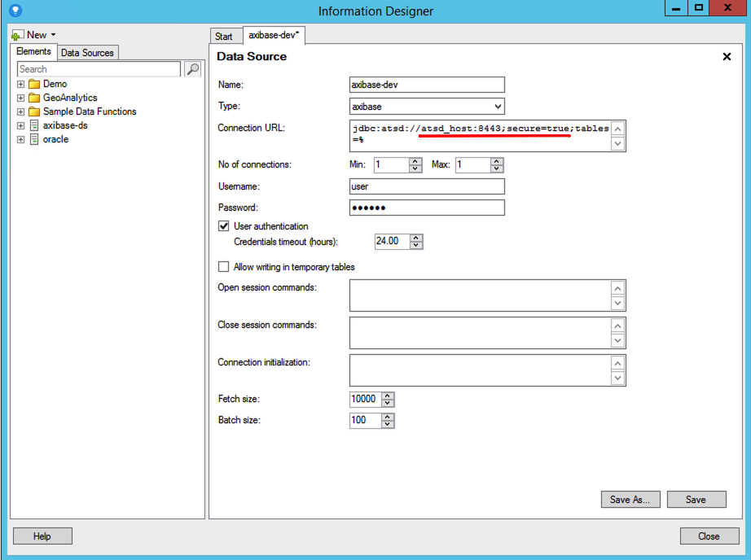
Task: Expand the Demo folder tree node
Action: coord(21,84)
